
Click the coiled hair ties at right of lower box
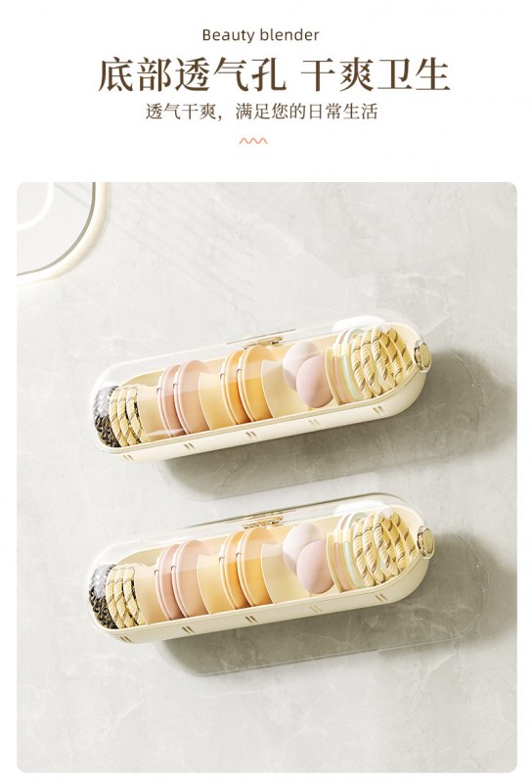click(383, 547)
